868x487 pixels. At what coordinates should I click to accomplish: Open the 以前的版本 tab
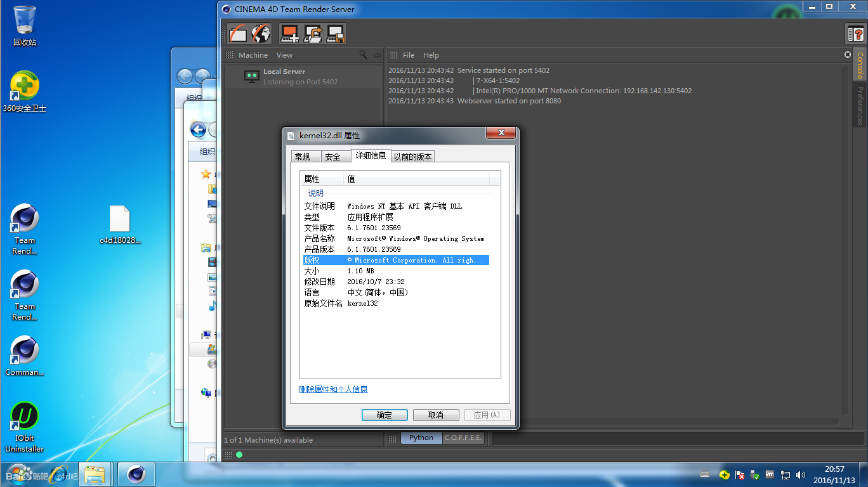tap(412, 157)
